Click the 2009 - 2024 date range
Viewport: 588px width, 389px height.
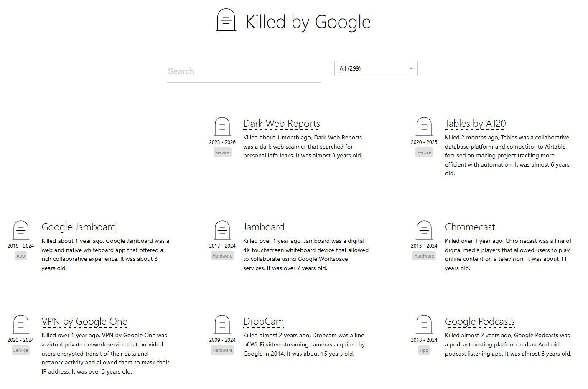pyautogui.click(x=222, y=340)
